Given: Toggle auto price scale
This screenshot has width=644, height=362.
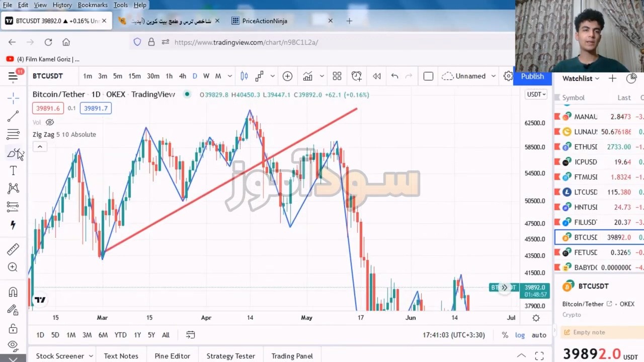Looking at the screenshot, I should point(539,335).
